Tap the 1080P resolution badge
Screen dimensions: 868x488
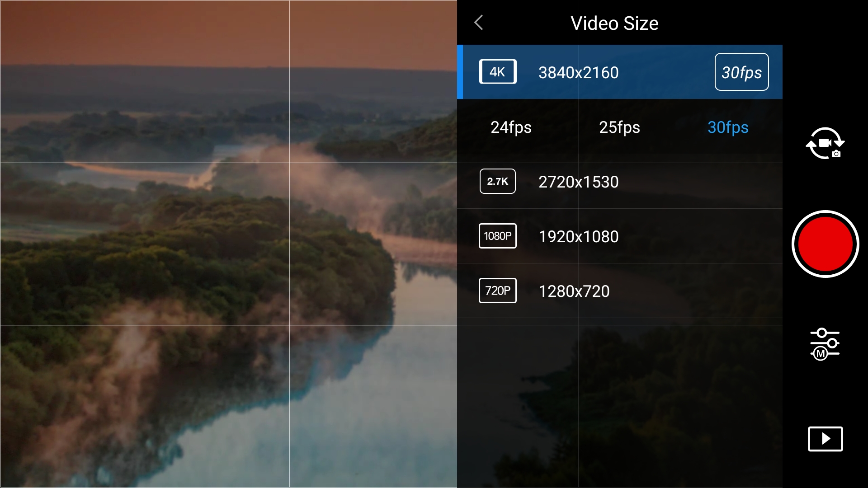coord(497,236)
